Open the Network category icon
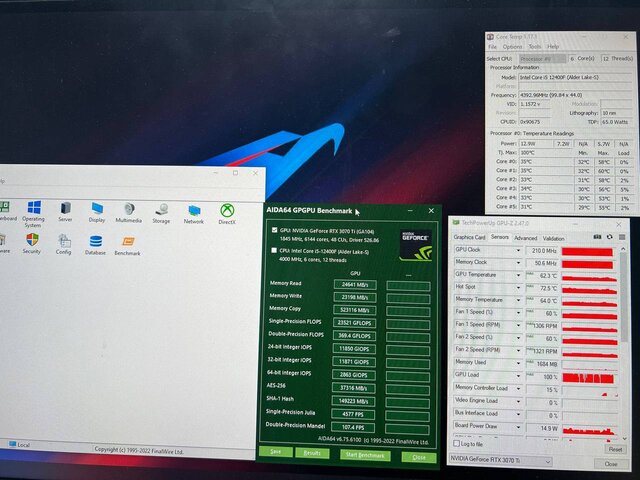The width and height of the screenshot is (640, 480). click(x=194, y=211)
